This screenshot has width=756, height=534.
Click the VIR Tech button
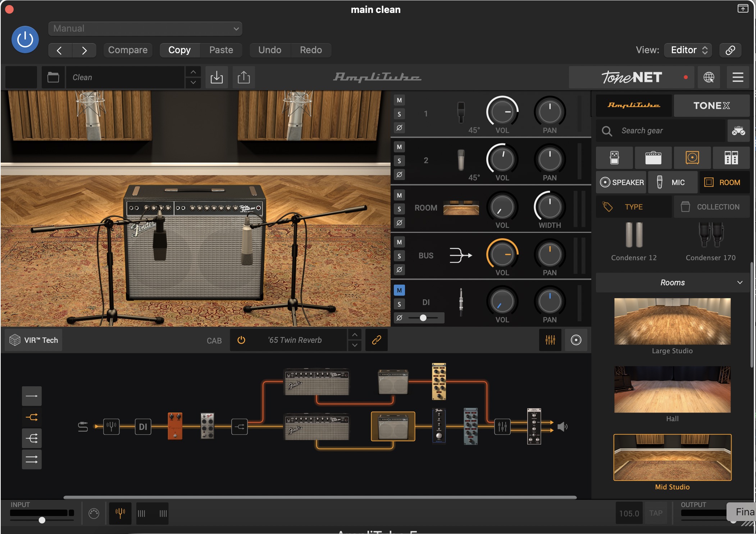(33, 340)
